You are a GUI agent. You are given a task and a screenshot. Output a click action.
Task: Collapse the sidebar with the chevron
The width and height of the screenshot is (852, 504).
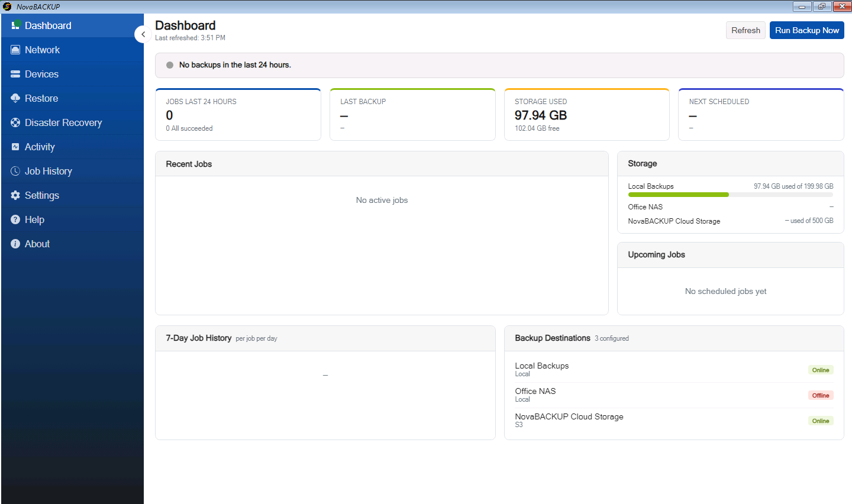(143, 34)
